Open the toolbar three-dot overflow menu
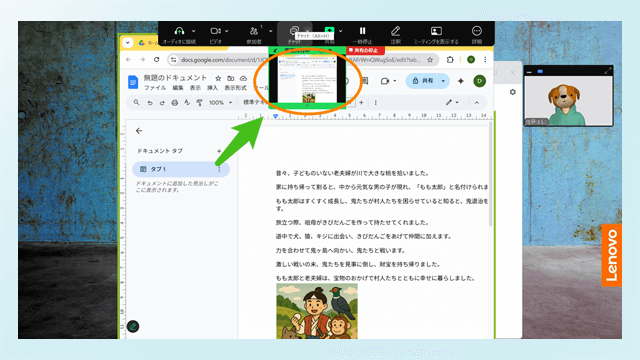 pyautogui.click(x=376, y=102)
